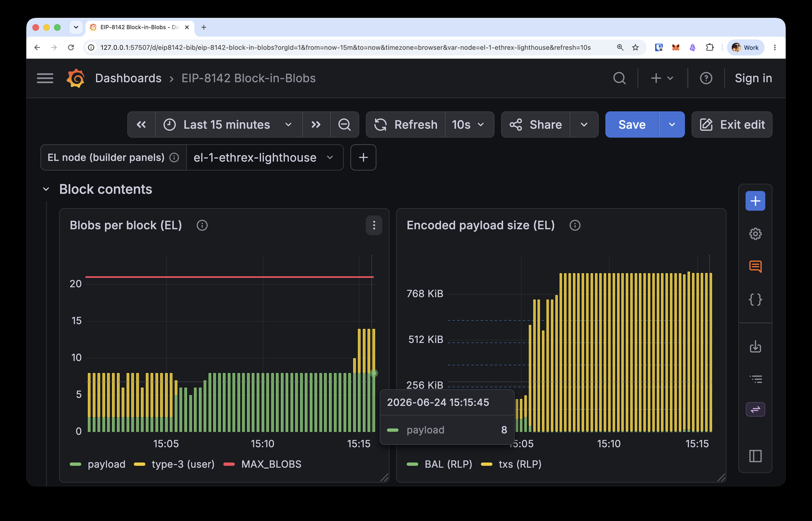Toggle the swap arrows sidebar button

pyautogui.click(x=755, y=409)
